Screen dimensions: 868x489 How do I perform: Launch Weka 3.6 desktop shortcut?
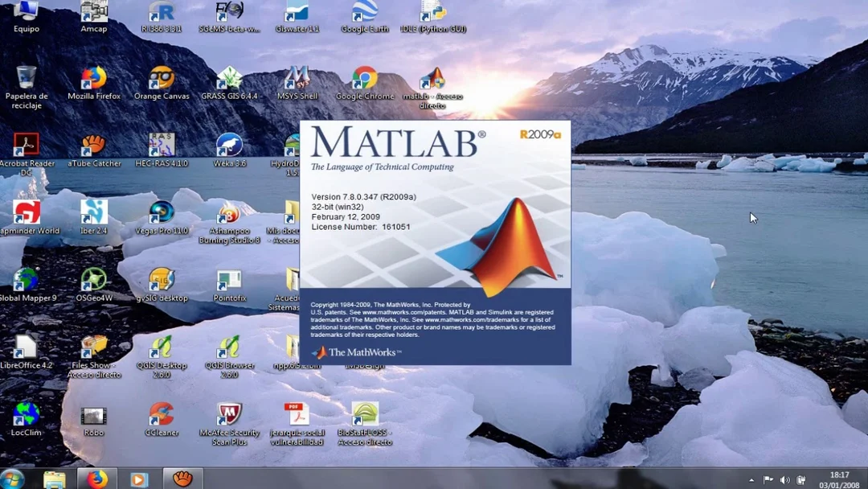[x=229, y=150]
